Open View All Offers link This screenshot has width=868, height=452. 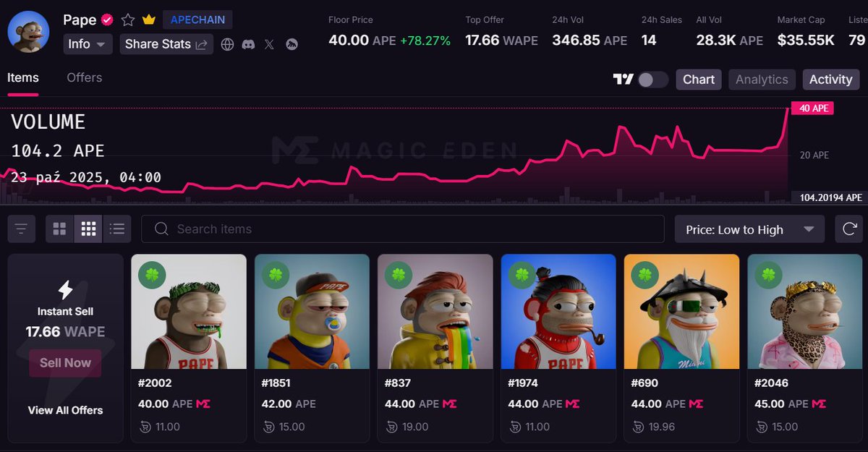tap(65, 410)
